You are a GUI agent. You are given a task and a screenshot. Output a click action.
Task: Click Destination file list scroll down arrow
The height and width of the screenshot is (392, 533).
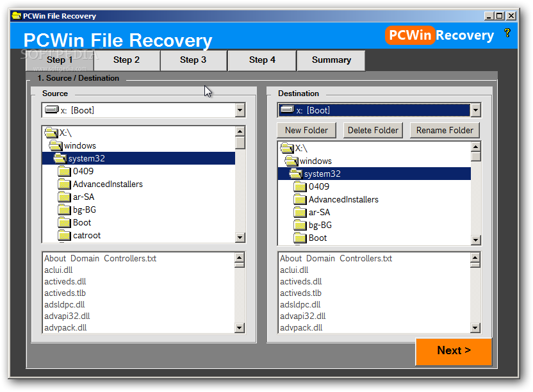(x=475, y=328)
